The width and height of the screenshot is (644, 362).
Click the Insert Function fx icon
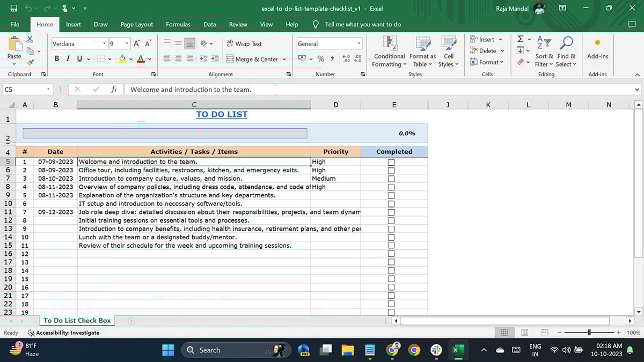pyautogui.click(x=114, y=90)
